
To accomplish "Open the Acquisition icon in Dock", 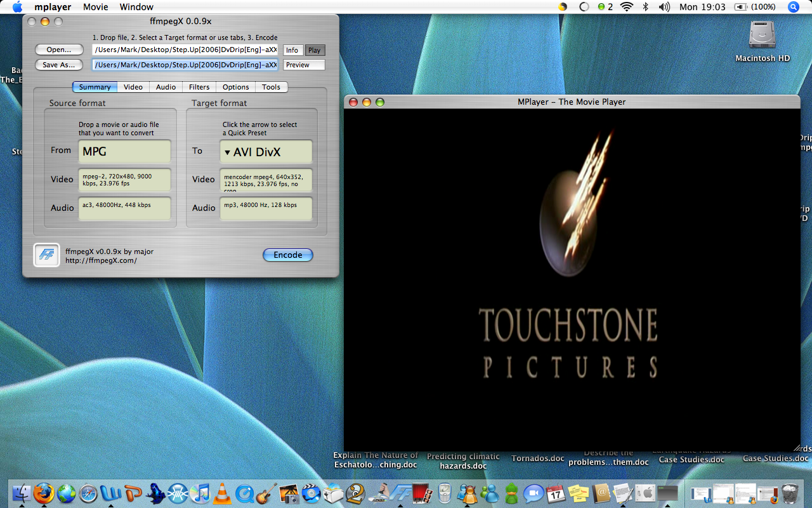I will [178, 493].
